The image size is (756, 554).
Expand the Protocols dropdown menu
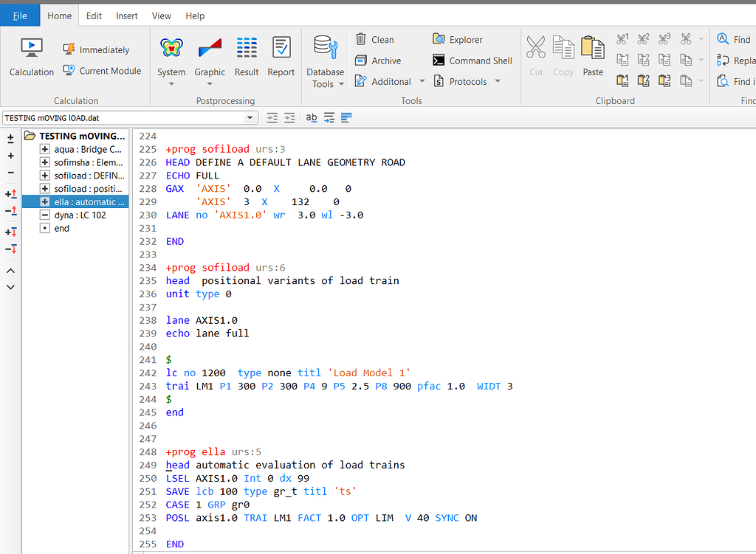[497, 81]
